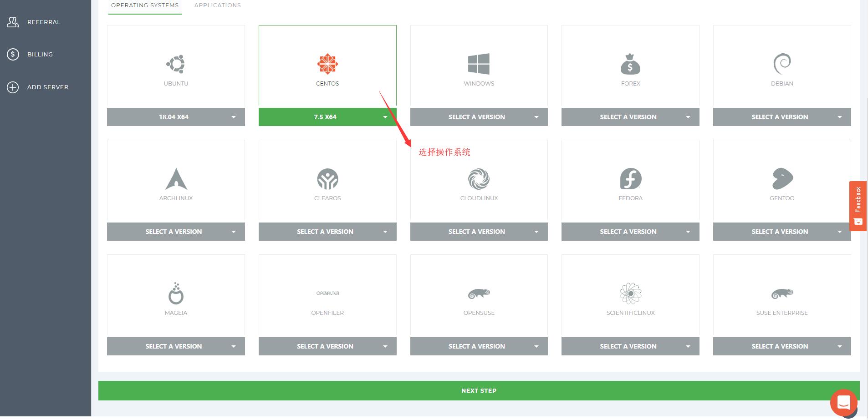Click the SCIENTIFICLINUX card label
The image size is (868, 420).
point(630,313)
